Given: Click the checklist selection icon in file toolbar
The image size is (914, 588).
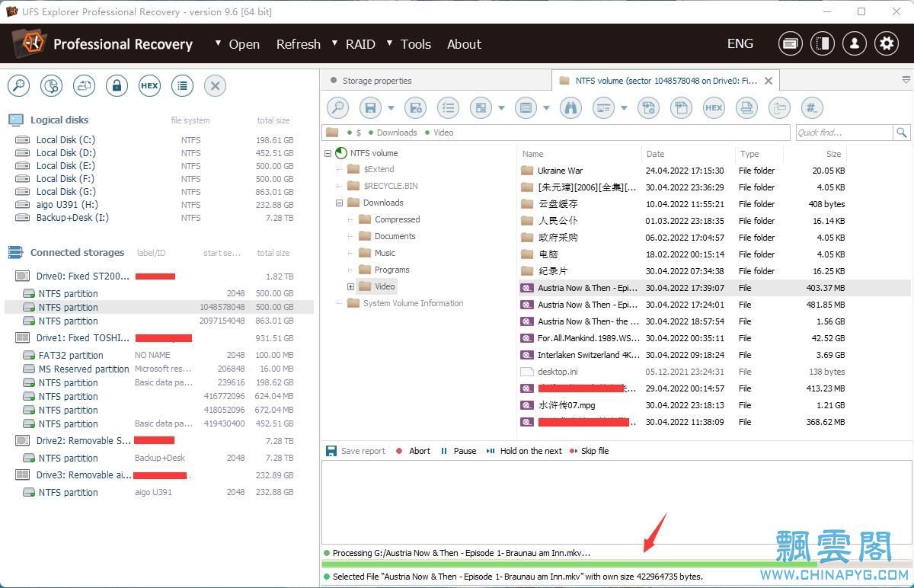Looking at the screenshot, I should [448, 107].
